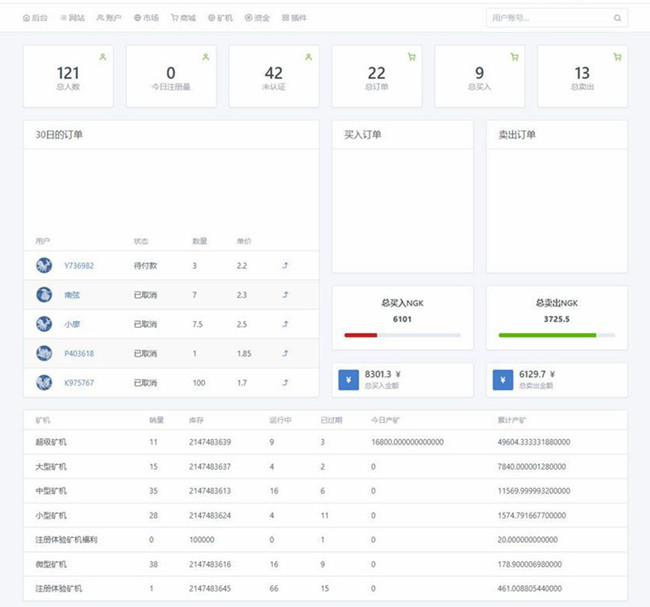650x607 pixels.
Task: Open the 矿机 menu in top navigation
Action: (220, 18)
